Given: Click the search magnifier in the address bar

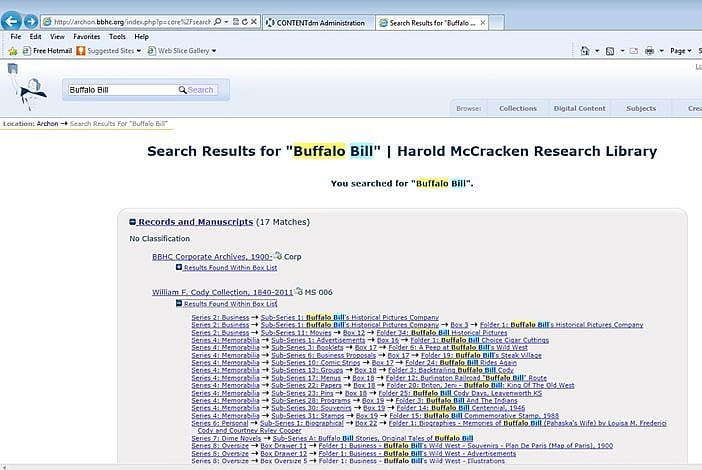Looking at the screenshot, I should (218, 21).
